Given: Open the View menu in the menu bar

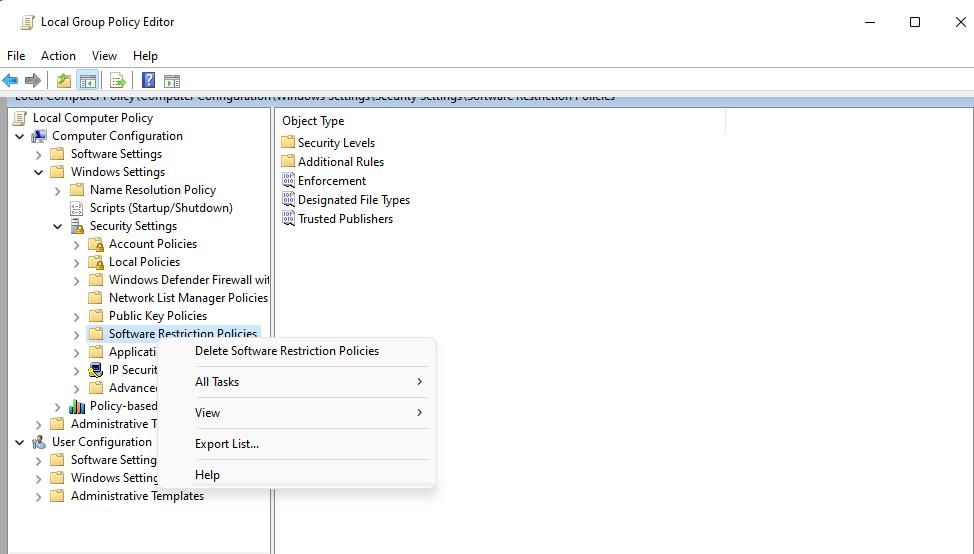Looking at the screenshot, I should tap(104, 56).
